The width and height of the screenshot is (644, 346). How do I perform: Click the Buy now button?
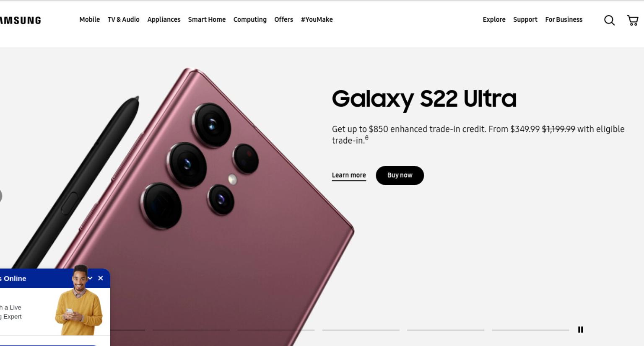tap(400, 176)
